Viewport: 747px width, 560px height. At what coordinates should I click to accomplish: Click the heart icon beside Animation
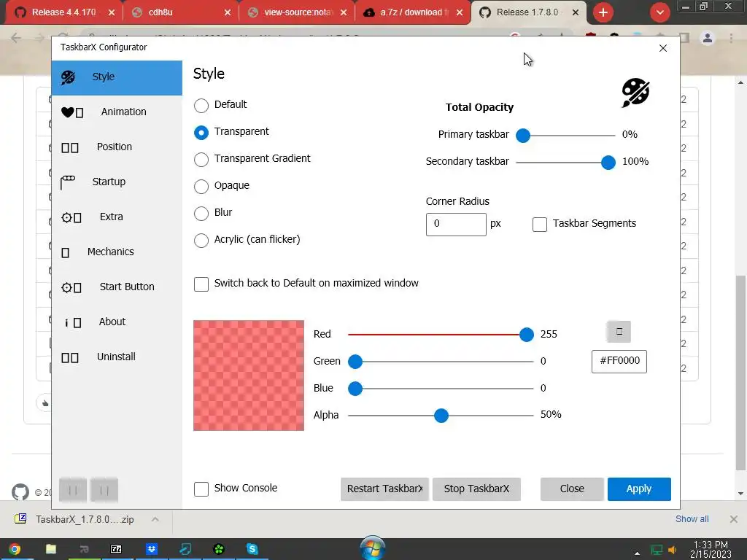[x=68, y=112]
